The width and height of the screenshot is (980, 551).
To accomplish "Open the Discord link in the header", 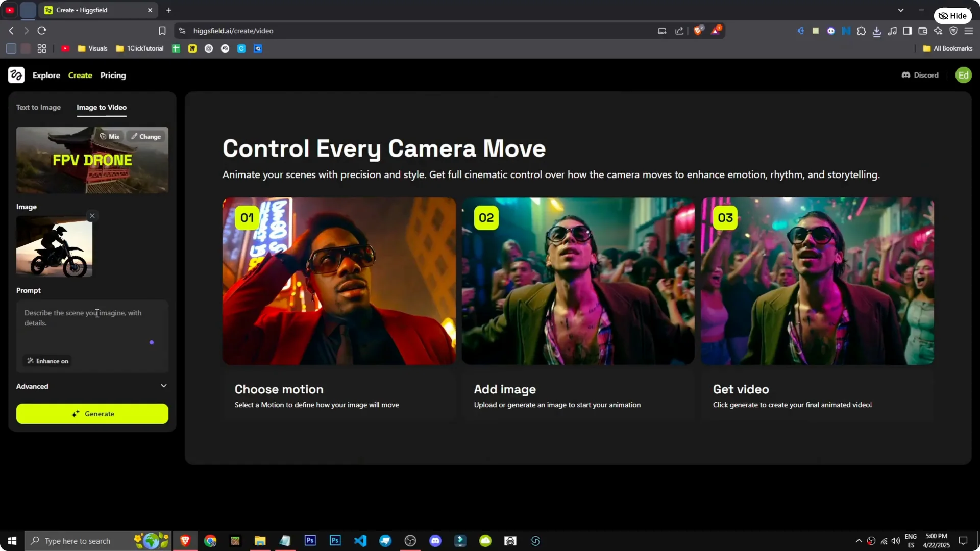I will click(x=920, y=75).
